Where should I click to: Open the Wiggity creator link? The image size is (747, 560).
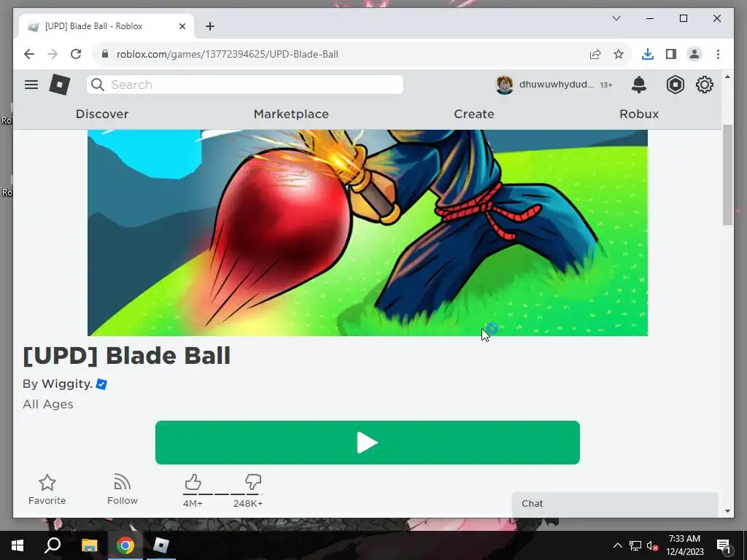click(x=67, y=384)
